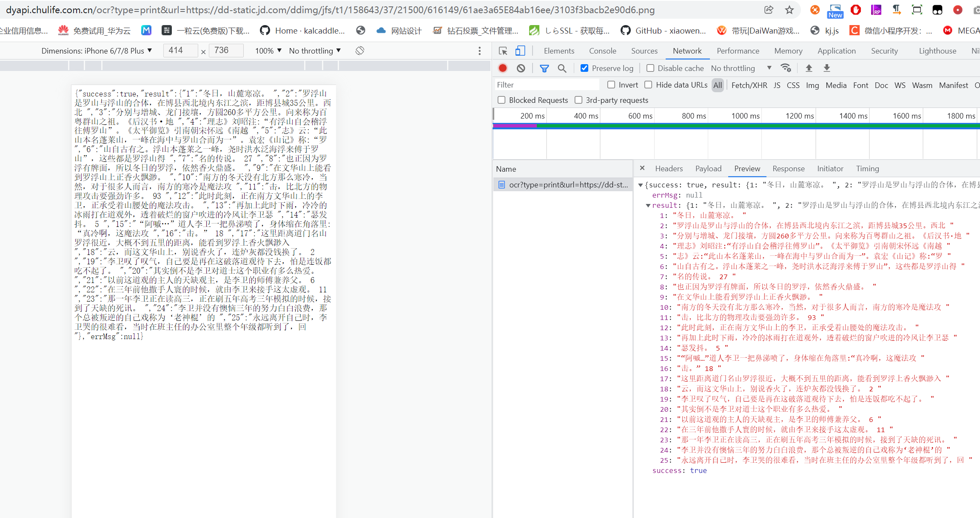Viewport: 980px width, 518px height.
Task: Open the M icon bookmark
Action: pyautogui.click(x=146, y=30)
